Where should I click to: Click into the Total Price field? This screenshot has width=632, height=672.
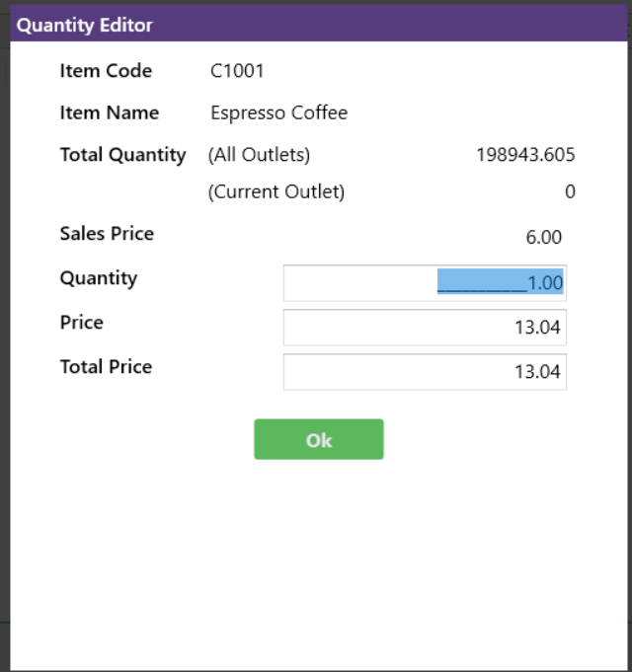click(425, 372)
